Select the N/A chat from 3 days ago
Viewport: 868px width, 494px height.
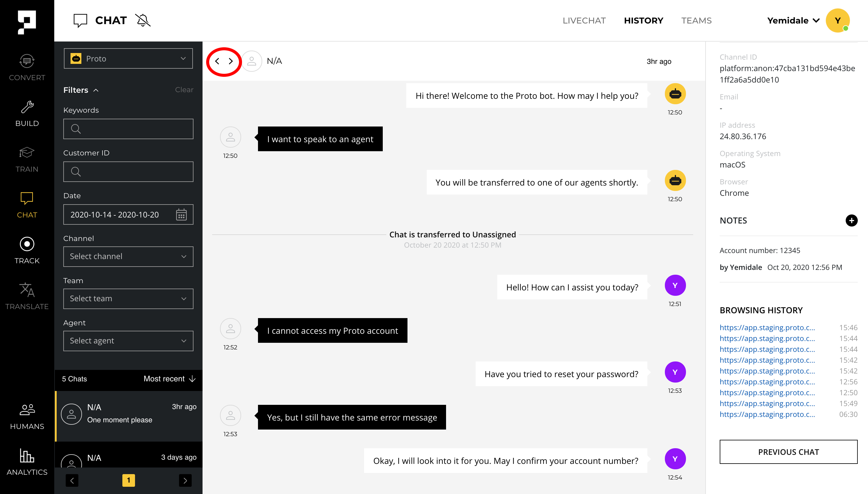tap(129, 455)
